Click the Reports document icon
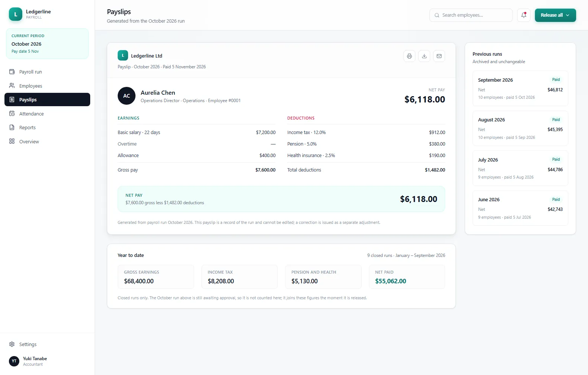This screenshot has width=588, height=375. point(12,127)
